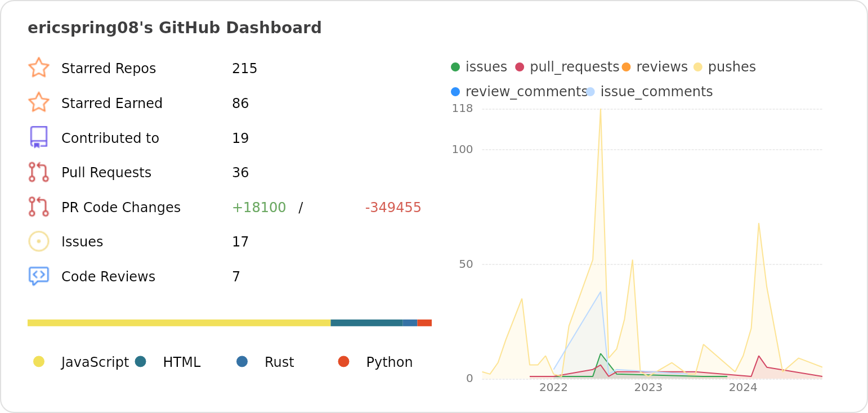Click the 2022 x-axis label
The height and width of the screenshot is (413, 868).
click(553, 387)
